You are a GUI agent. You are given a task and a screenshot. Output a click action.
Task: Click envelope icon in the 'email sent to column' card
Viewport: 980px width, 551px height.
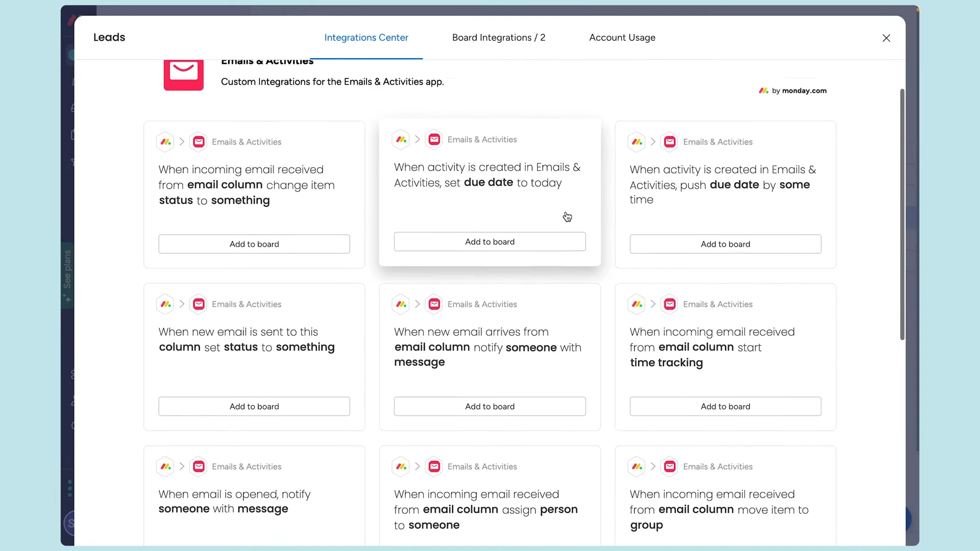199,304
